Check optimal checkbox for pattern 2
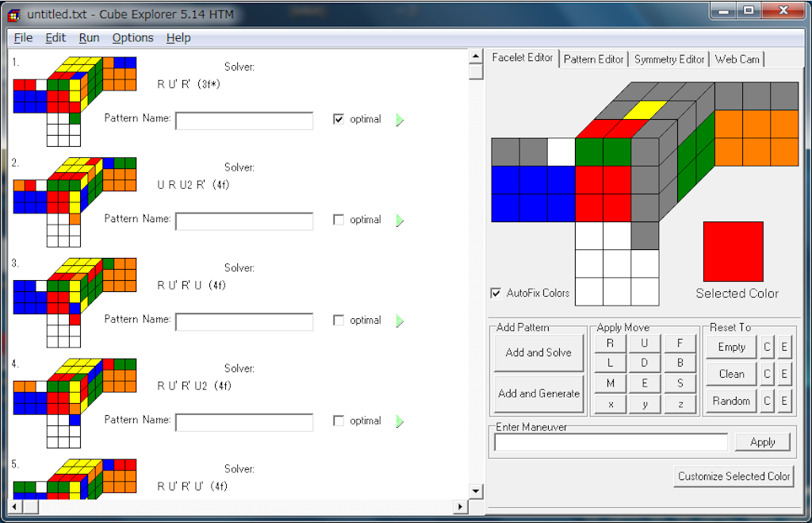The height and width of the screenshot is (523, 812). (339, 220)
